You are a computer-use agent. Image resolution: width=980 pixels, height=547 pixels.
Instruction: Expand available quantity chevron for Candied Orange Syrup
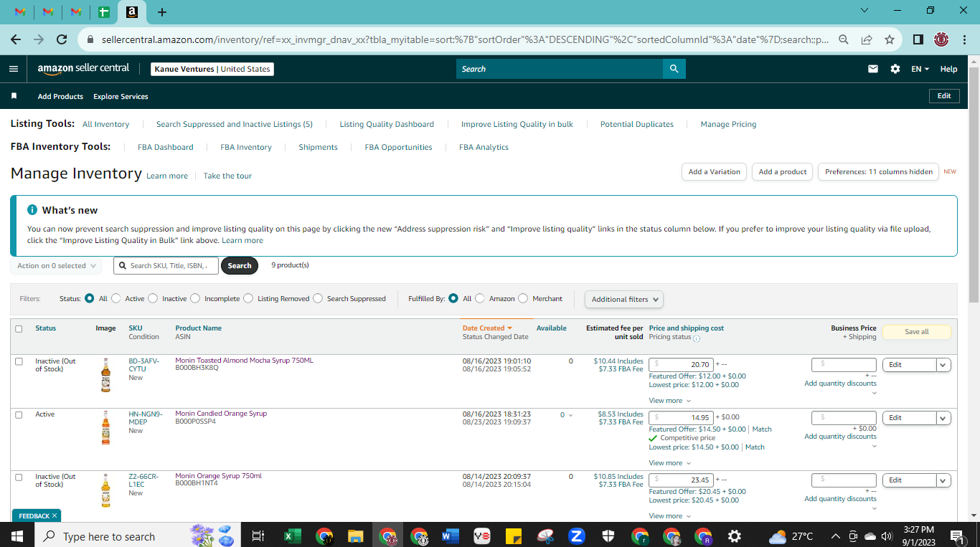[570, 415]
